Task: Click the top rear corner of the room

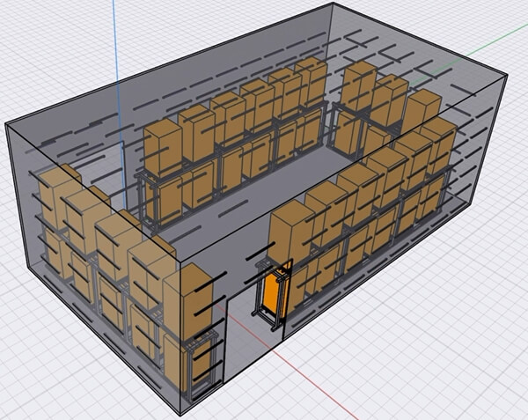Action: 333,3
